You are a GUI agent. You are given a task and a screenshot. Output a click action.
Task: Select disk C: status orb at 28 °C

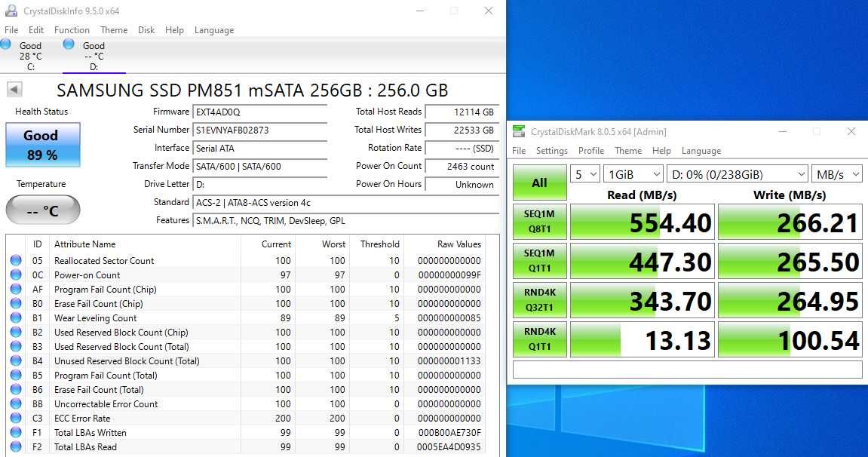[5, 44]
